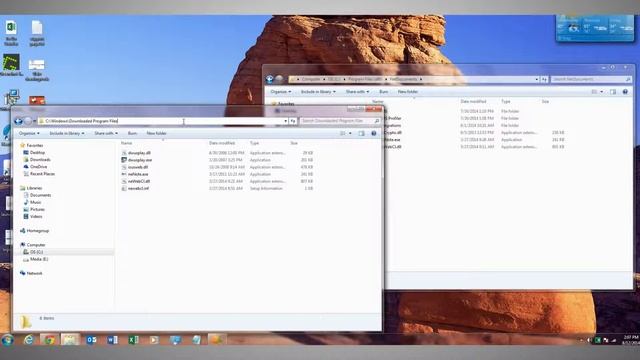This screenshot has height=360, width=640.
Task: Open Pictures library
Action: (x=37, y=209)
